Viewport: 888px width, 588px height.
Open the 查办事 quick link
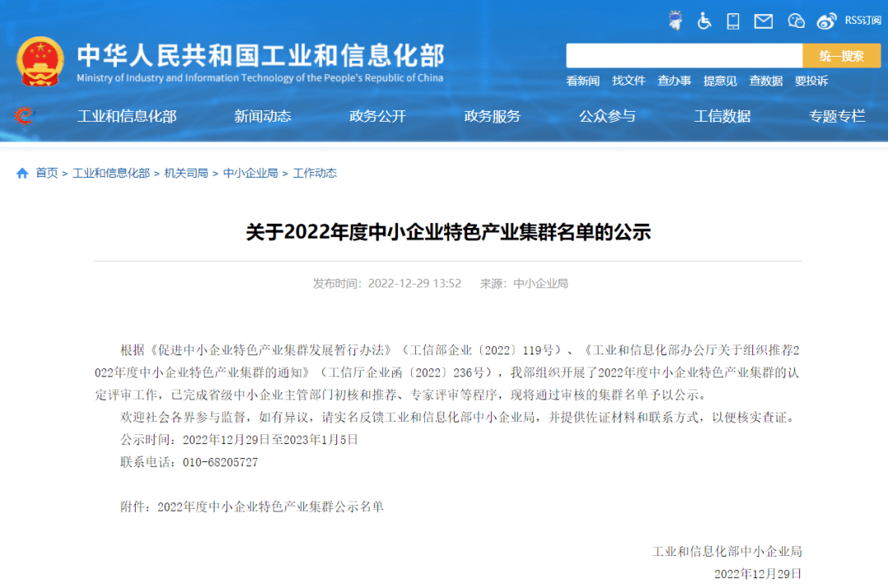click(x=674, y=81)
